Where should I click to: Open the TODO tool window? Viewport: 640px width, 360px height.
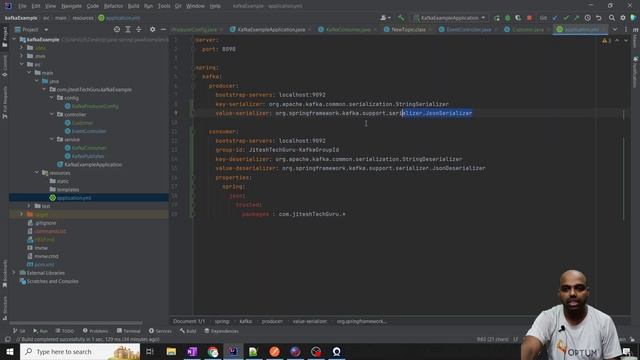64,331
